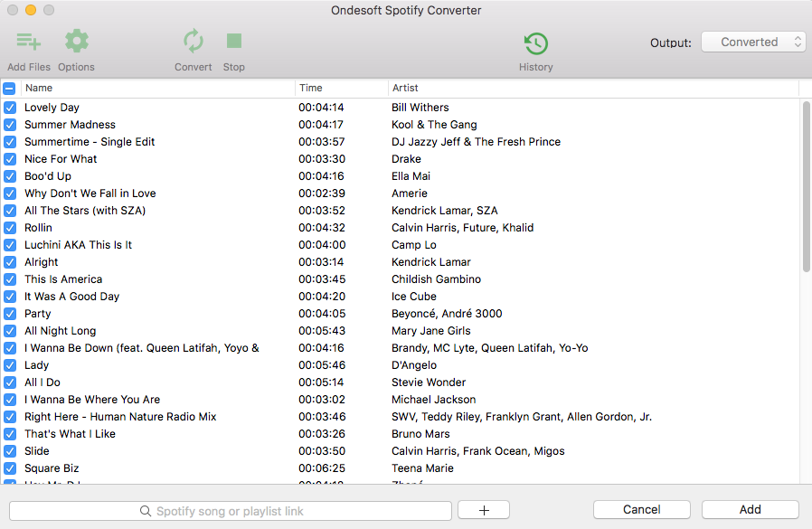Sort the list by Name column header

click(x=158, y=89)
